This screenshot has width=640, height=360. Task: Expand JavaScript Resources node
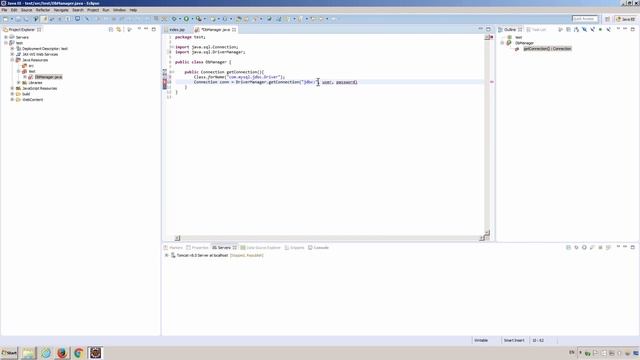click(12, 88)
